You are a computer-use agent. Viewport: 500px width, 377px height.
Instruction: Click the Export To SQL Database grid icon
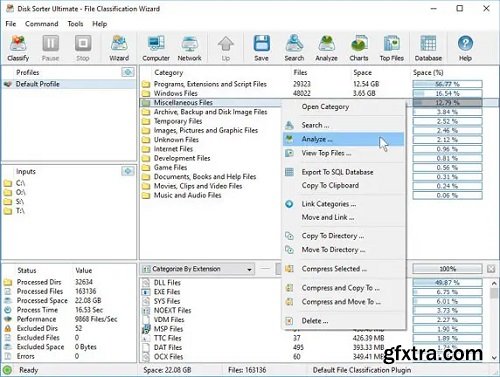pyautogui.click(x=289, y=172)
